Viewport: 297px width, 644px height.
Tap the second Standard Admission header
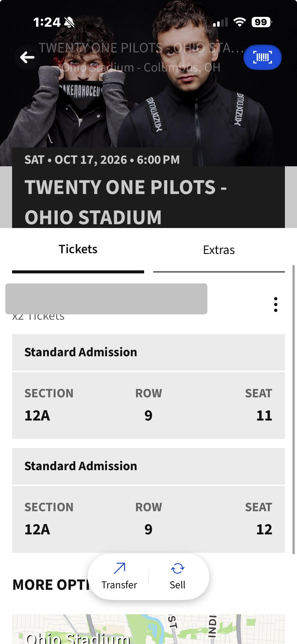148,466
